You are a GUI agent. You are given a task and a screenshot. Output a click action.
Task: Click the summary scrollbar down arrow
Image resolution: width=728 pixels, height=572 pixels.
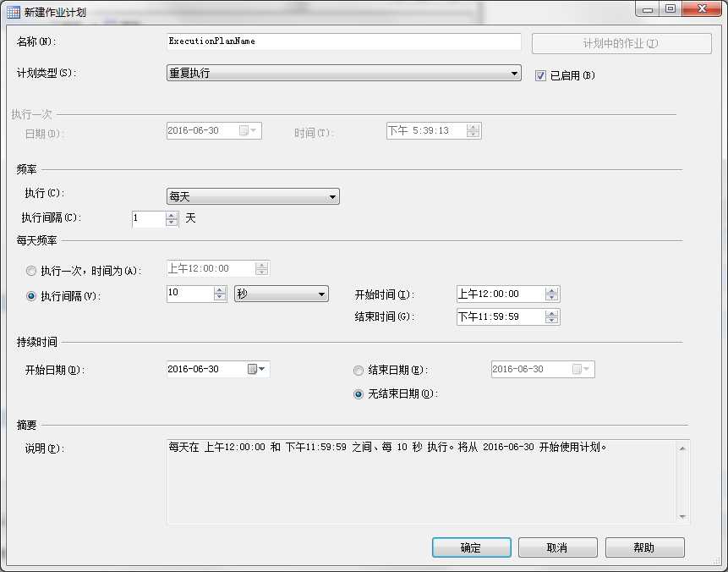[x=682, y=517]
